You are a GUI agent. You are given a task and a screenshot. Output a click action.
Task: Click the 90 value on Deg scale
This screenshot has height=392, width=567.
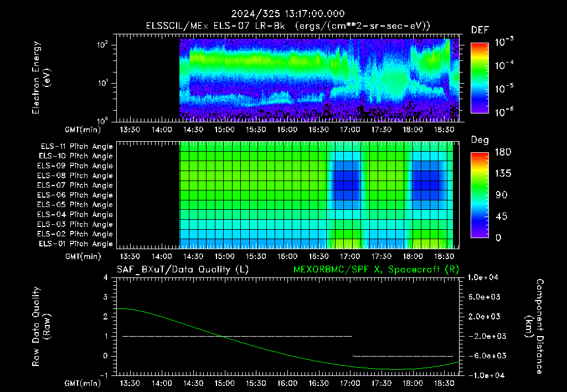tap(501, 195)
